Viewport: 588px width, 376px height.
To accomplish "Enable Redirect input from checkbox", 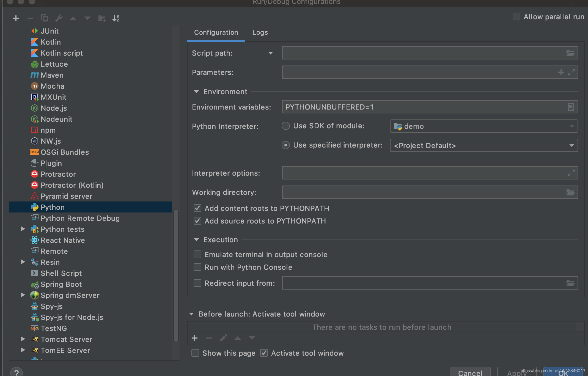I will click(x=197, y=283).
